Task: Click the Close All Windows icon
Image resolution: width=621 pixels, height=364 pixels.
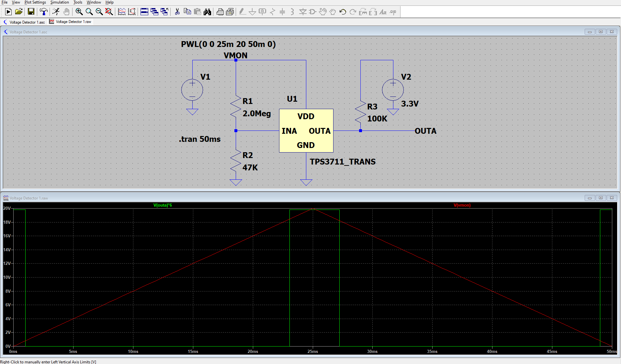Action: point(164,12)
